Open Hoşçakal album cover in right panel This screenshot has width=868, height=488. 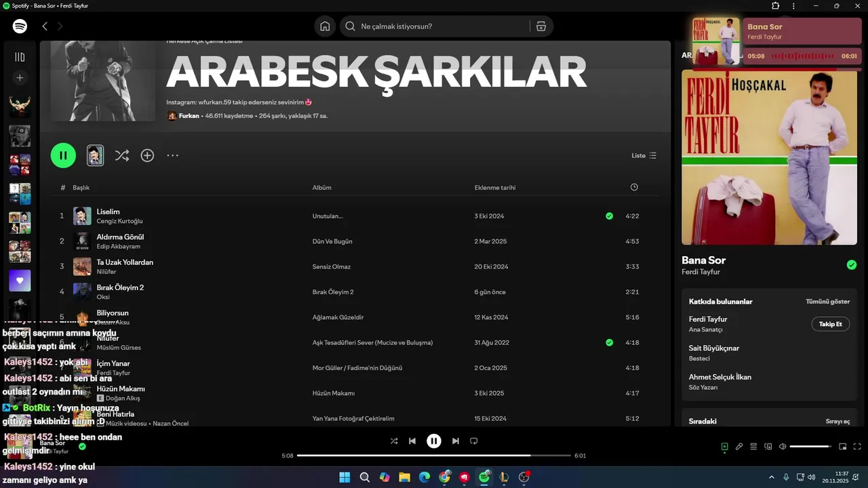pos(769,157)
